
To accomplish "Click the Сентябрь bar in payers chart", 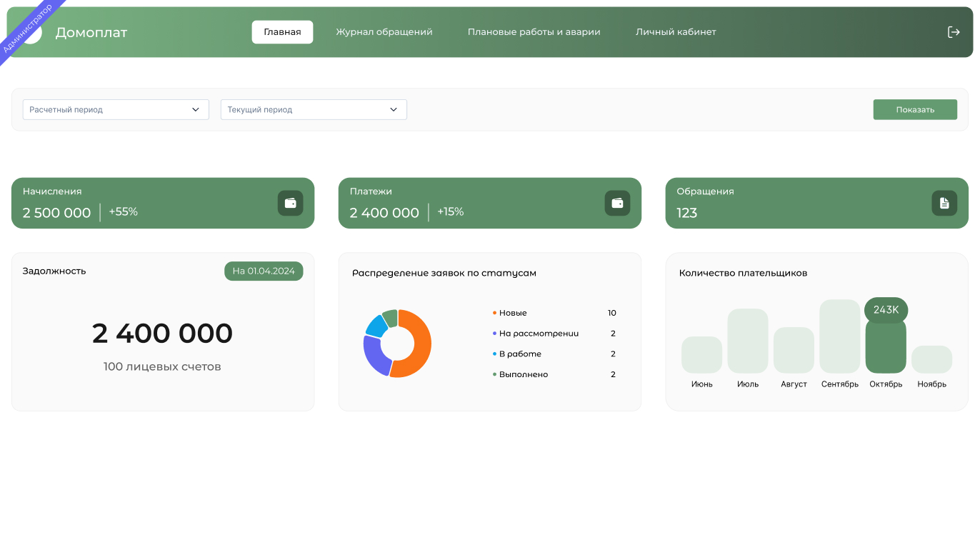I will [x=840, y=336].
